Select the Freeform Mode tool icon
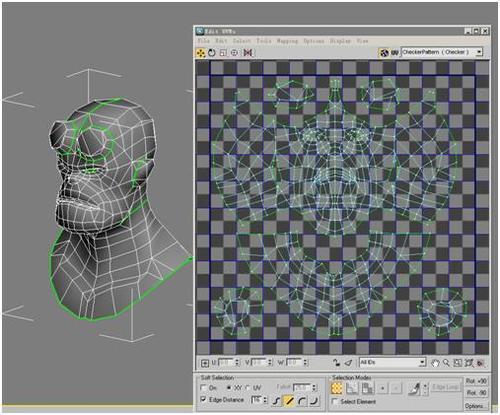 (234, 53)
